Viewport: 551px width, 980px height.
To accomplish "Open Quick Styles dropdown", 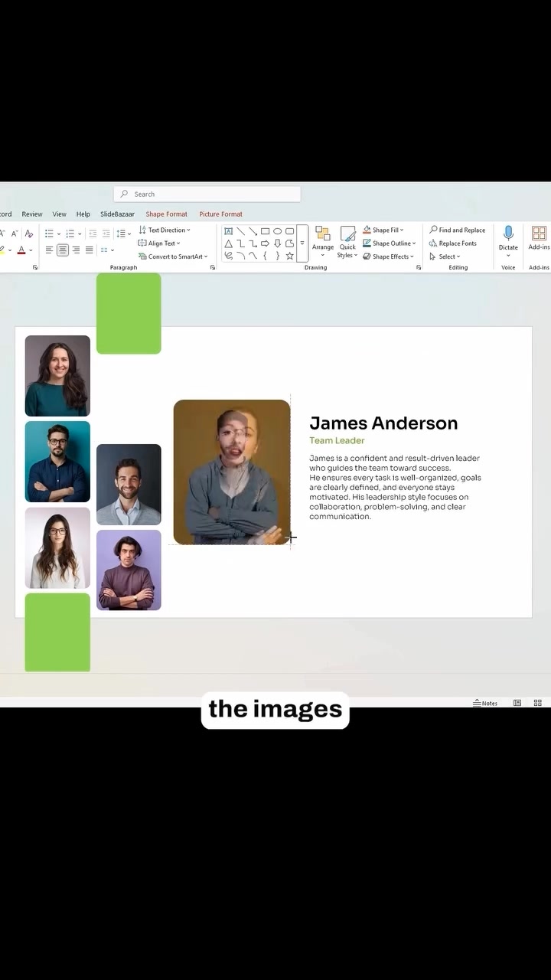I will [x=347, y=242].
